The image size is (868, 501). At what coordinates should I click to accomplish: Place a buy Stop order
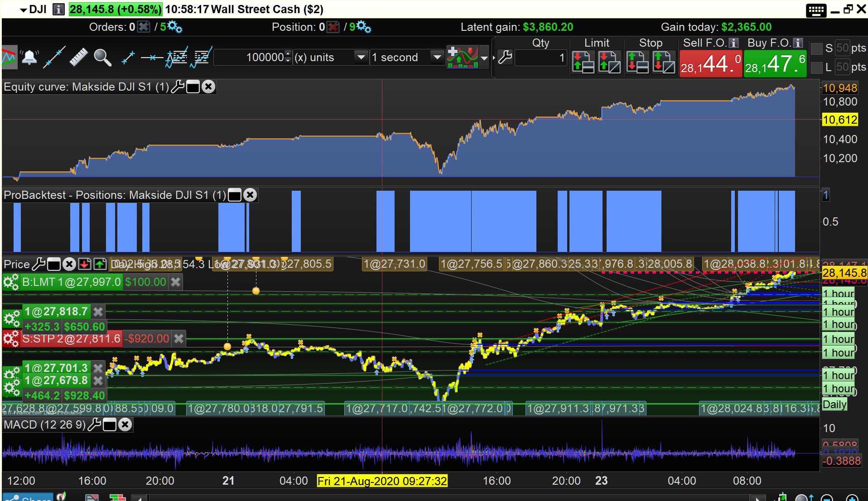click(664, 62)
